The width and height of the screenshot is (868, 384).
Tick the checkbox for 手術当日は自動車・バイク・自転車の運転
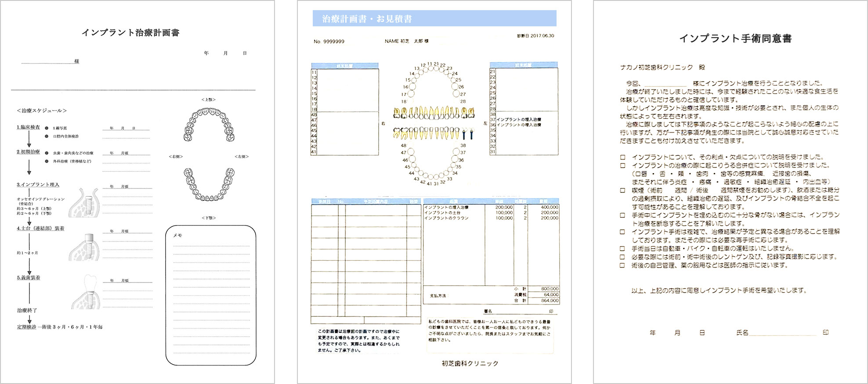tap(622, 249)
